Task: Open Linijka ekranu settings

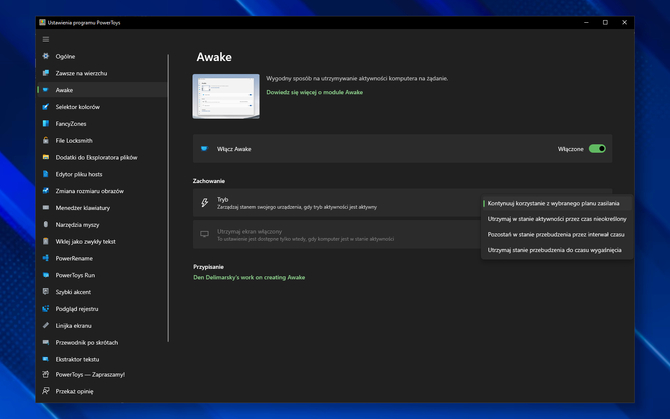Action: (x=102, y=325)
